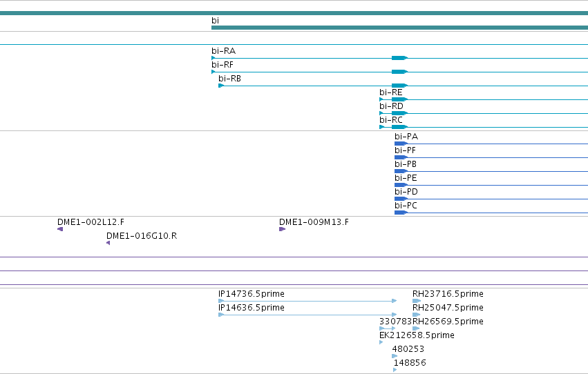Click the DME1-016G10.R purple arrow glyph
The image size is (588, 374).
(x=108, y=243)
